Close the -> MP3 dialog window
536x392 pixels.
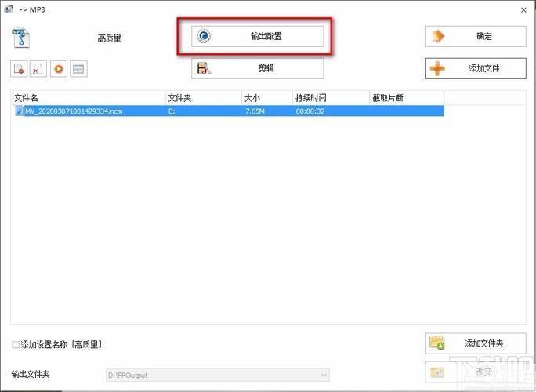(x=523, y=10)
